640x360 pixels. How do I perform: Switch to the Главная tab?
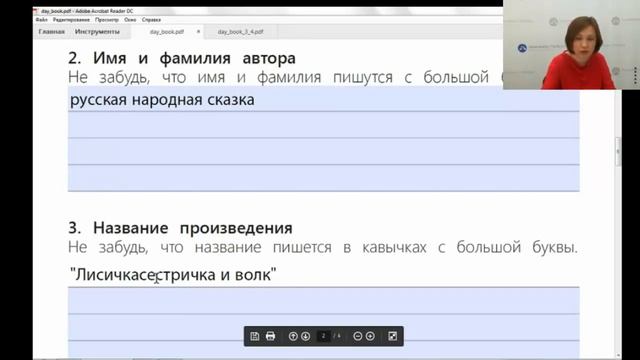pos(51,31)
